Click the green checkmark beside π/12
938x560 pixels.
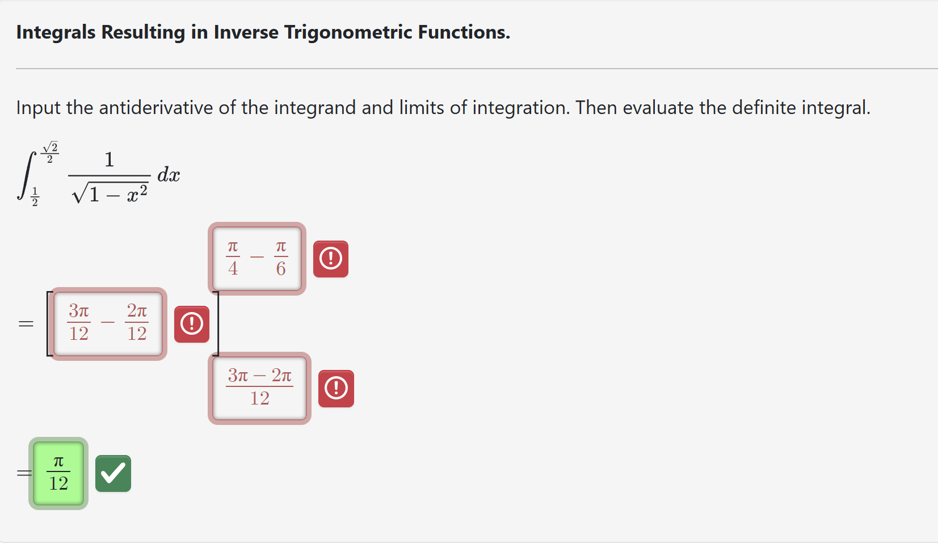(113, 473)
